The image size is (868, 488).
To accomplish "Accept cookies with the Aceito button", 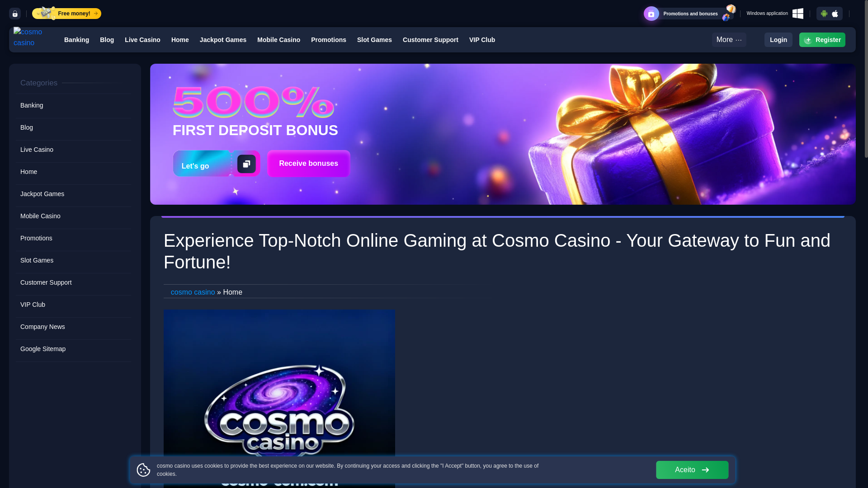I will [x=692, y=470].
